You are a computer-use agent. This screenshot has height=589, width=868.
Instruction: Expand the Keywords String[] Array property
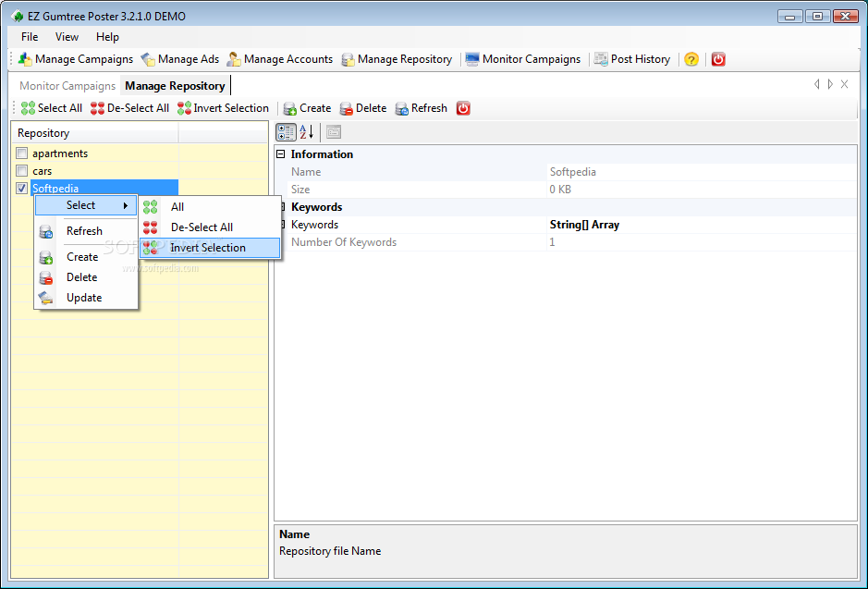[x=282, y=225]
